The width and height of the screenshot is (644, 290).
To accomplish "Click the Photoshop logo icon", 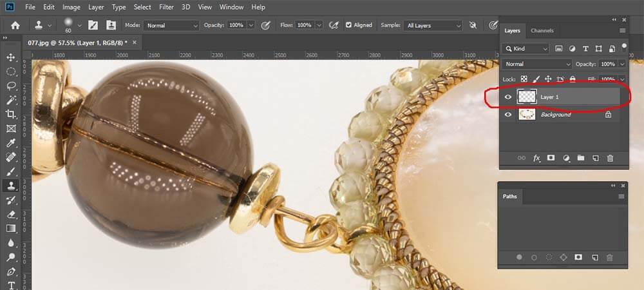I will 10,7.
